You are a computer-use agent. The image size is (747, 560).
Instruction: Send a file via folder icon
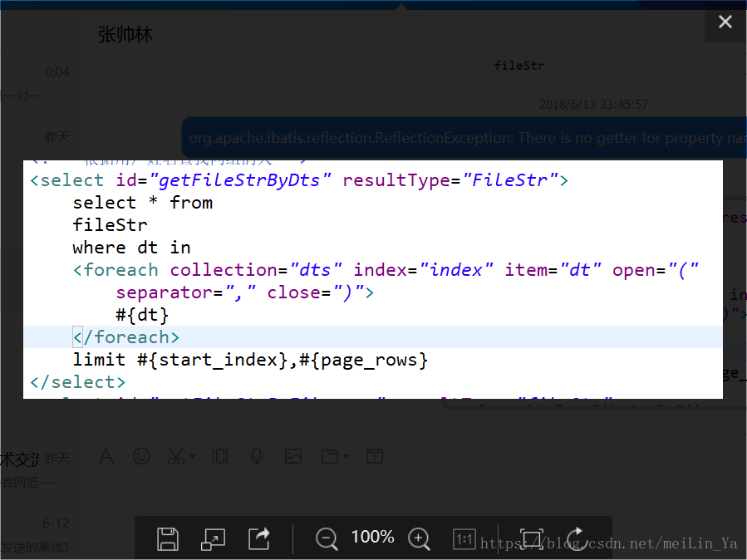click(330, 456)
